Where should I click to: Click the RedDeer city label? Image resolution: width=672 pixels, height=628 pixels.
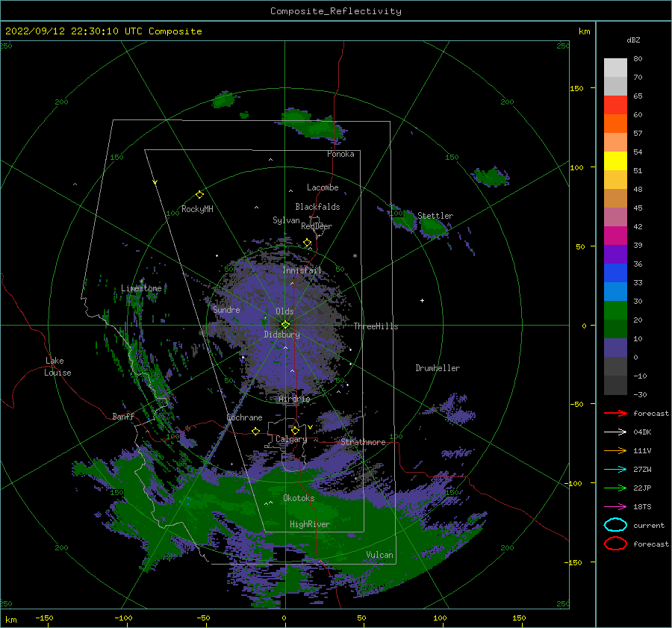[317, 226]
